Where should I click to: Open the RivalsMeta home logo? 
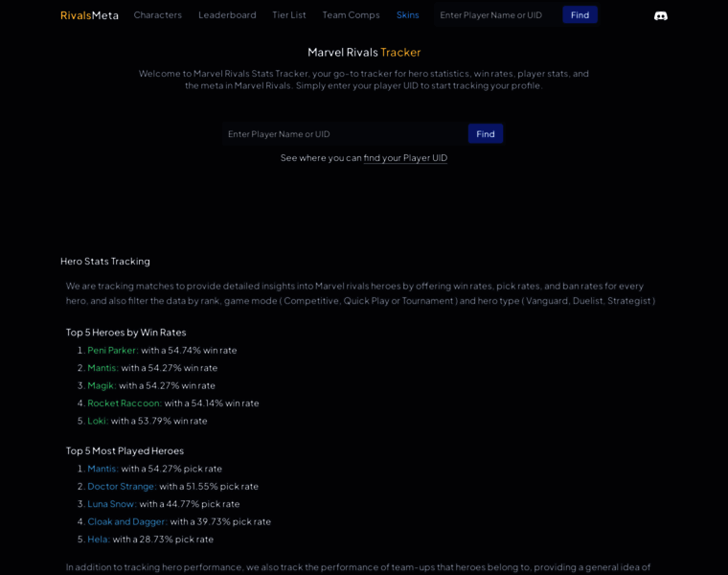pyautogui.click(x=90, y=15)
